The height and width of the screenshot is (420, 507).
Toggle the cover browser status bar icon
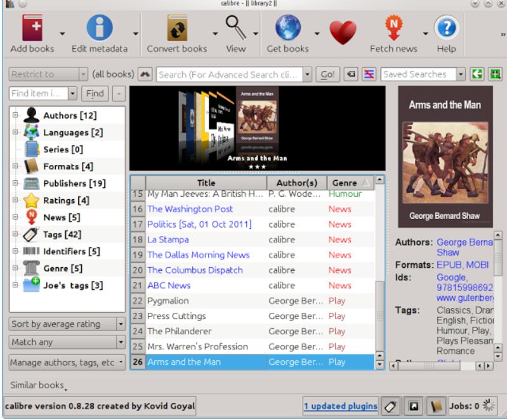[x=414, y=406]
